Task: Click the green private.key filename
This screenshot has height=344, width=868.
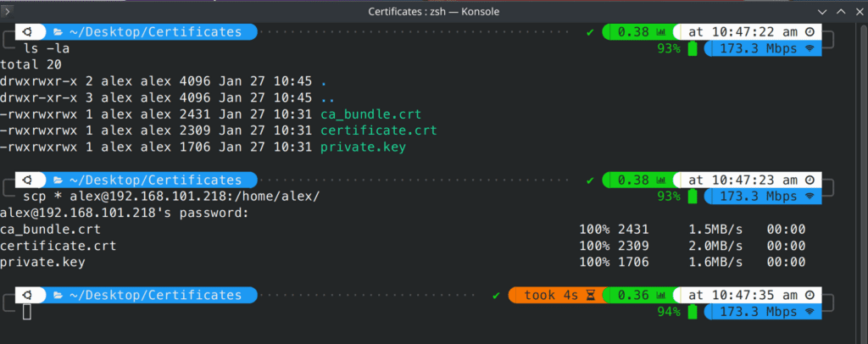Action: tap(363, 147)
